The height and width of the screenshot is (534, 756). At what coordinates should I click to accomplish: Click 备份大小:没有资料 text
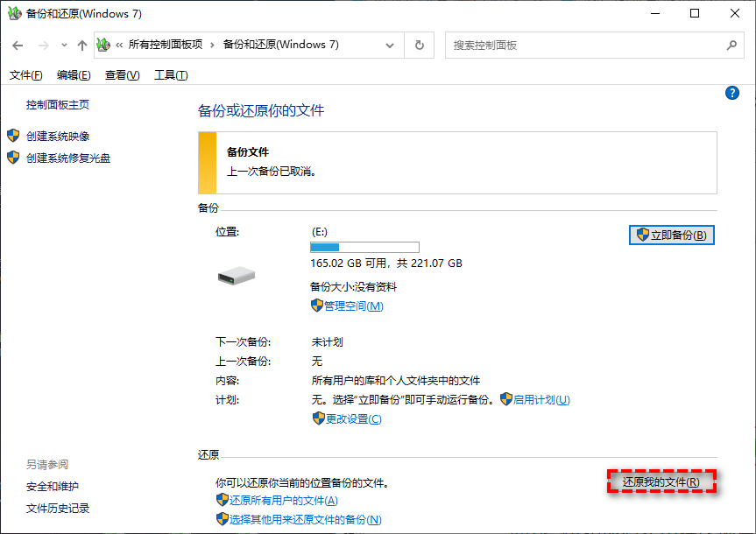353,287
